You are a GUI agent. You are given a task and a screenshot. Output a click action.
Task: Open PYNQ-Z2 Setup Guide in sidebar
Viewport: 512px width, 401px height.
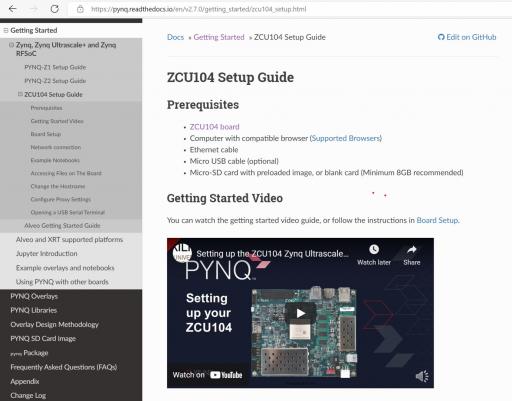55,81
